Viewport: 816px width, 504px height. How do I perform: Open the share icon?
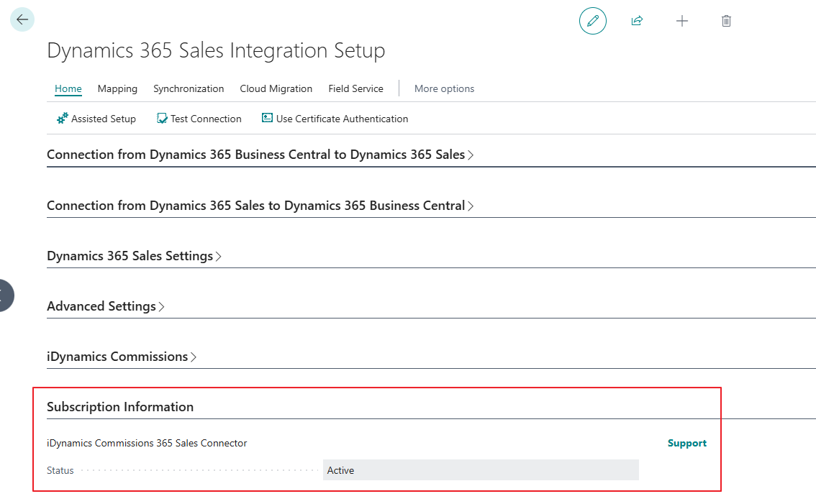click(637, 21)
